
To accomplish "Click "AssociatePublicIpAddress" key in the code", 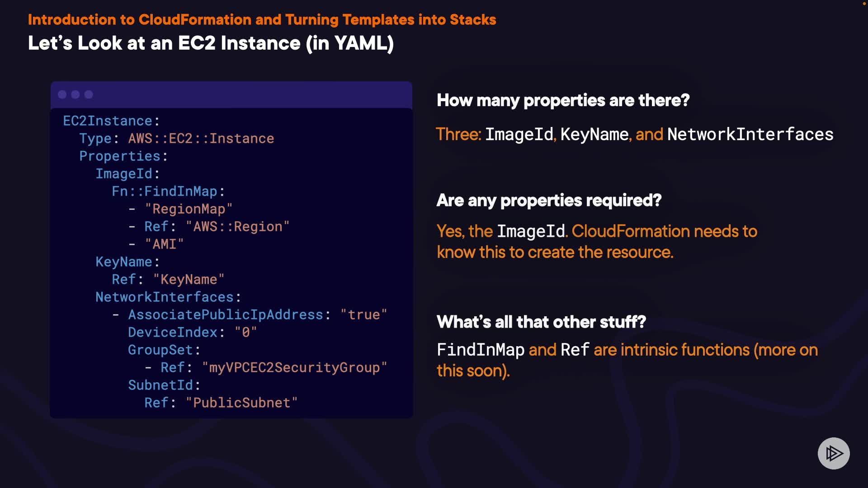I will (x=226, y=315).
